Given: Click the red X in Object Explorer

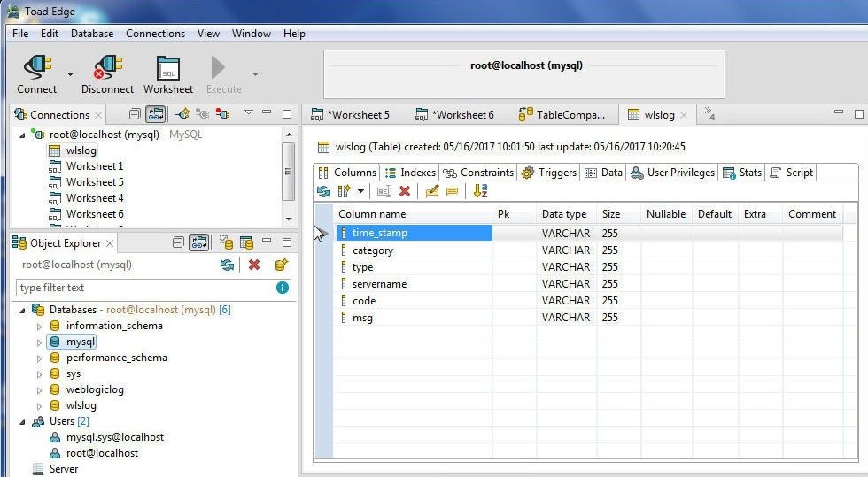Looking at the screenshot, I should pyautogui.click(x=254, y=265).
